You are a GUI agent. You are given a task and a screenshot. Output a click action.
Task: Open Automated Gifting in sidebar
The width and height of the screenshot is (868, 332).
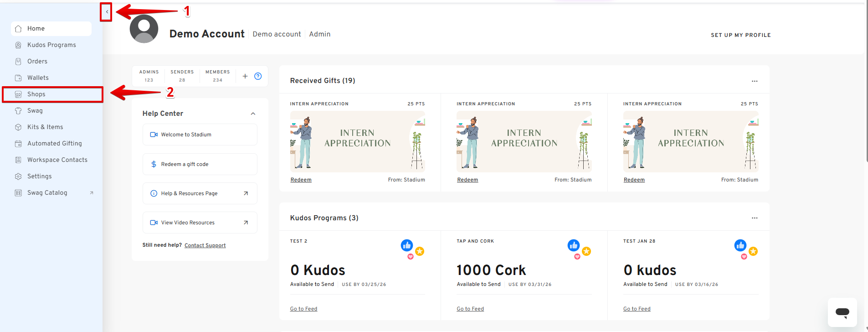(54, 144)
